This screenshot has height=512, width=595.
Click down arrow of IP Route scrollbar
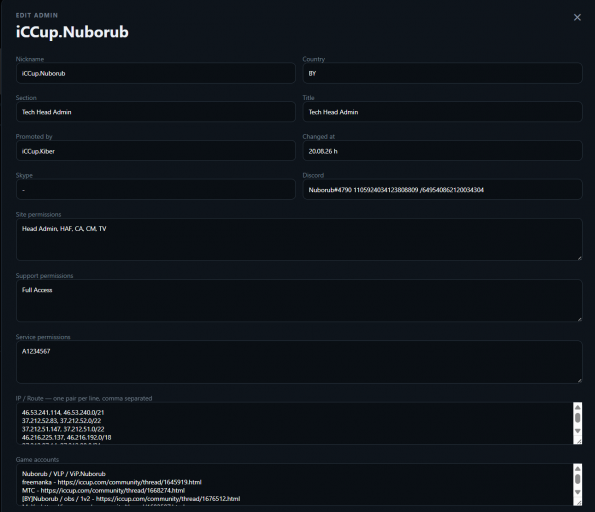(577, 431)
